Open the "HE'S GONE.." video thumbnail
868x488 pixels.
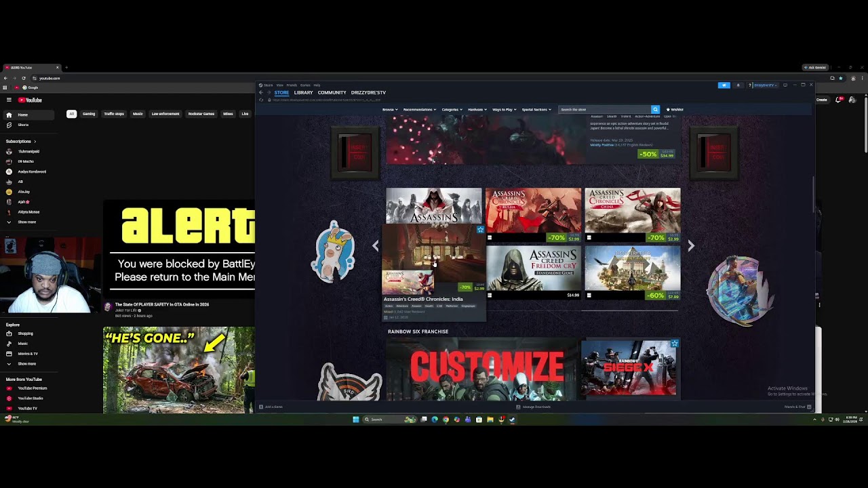click(x=179, y=370)
